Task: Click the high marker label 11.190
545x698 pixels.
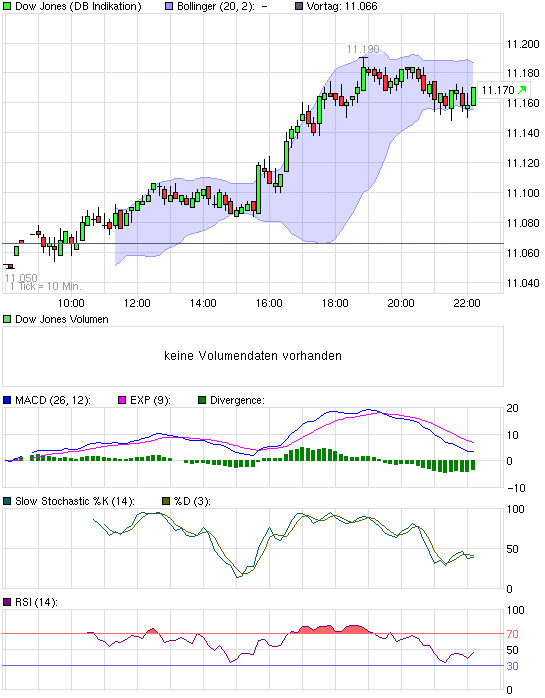Action: pos(363,49)
